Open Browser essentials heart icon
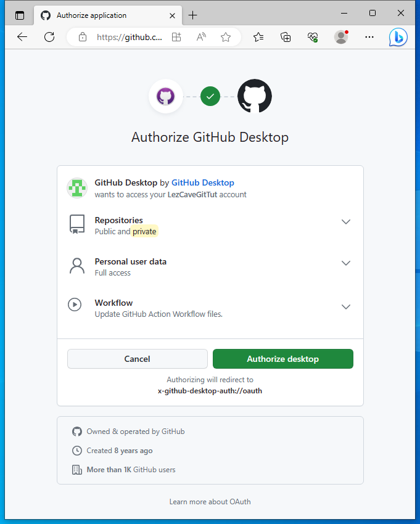 (x=313, y=37)
